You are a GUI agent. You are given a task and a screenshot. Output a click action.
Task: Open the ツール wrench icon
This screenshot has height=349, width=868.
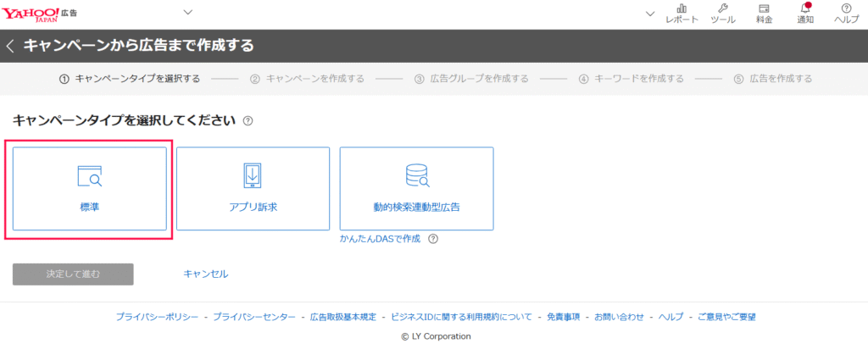(x=723, y=14)
